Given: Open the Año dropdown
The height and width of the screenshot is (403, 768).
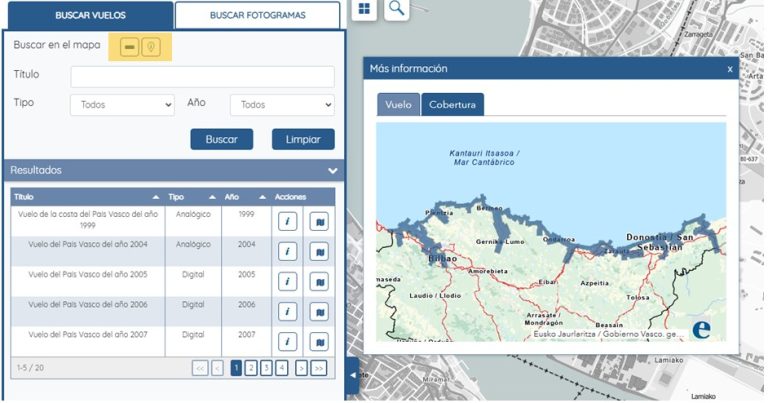Looking at the screenshot, I should point(282,105).
